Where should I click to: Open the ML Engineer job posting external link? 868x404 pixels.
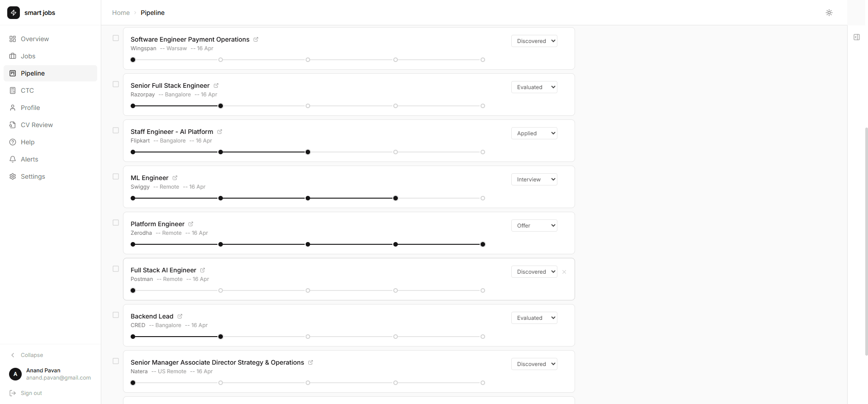(175, 178)
